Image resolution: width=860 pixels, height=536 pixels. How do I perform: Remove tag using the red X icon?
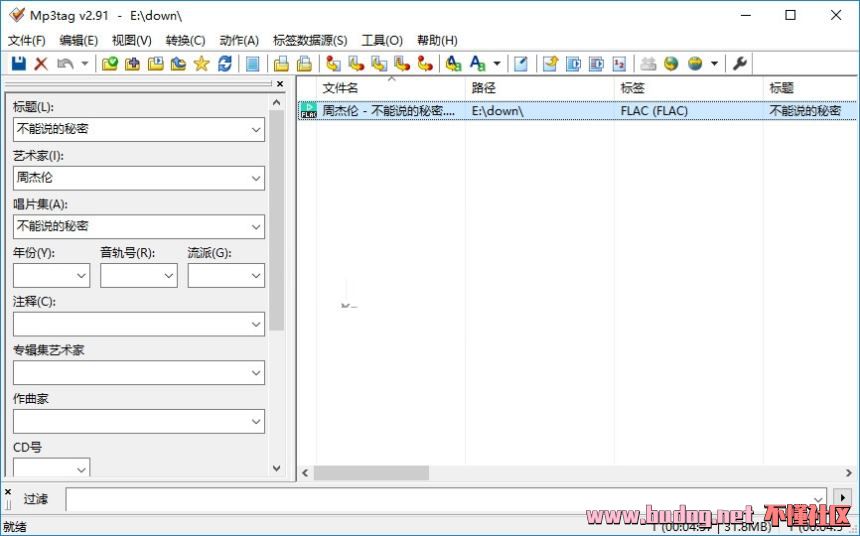[41, 64]
